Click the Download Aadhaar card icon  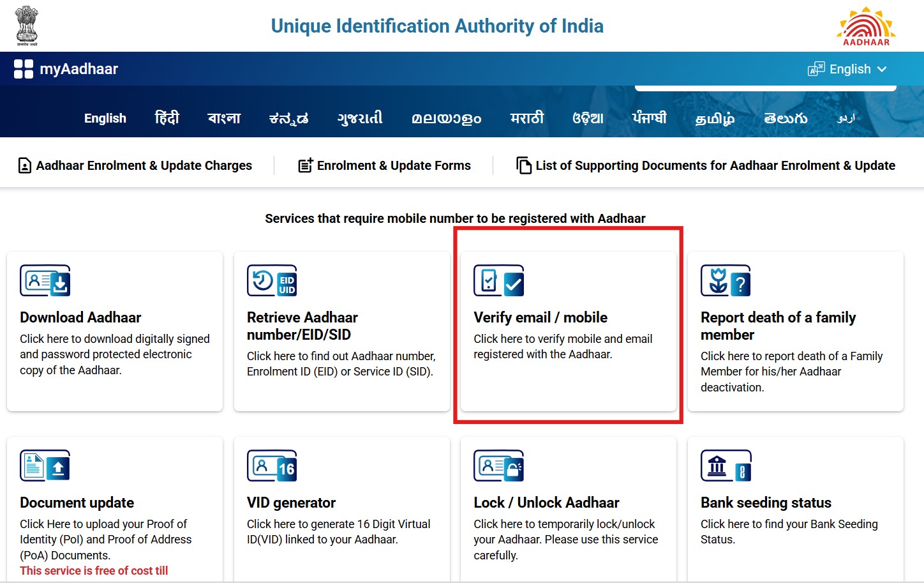point(45,280)
